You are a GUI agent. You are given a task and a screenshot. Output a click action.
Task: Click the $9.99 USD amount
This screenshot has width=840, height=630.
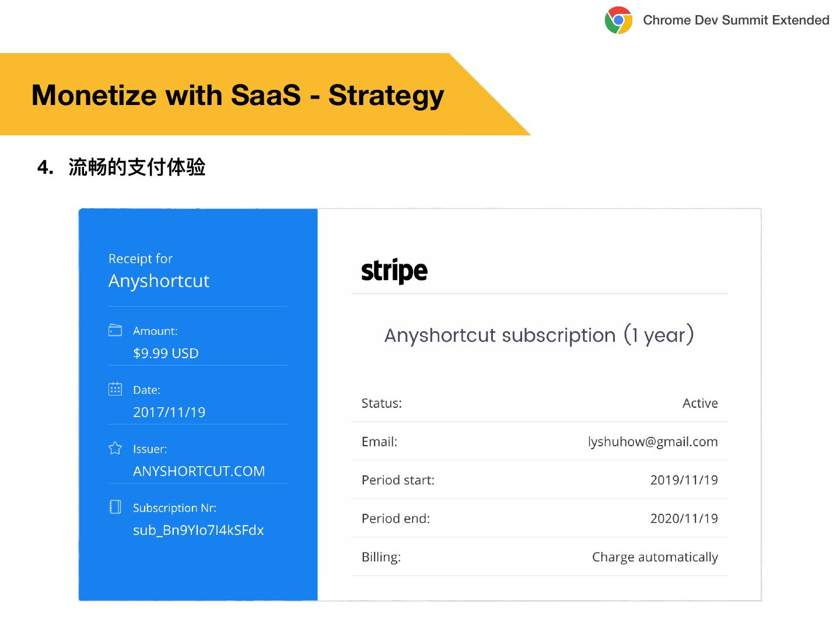(166, 353)
